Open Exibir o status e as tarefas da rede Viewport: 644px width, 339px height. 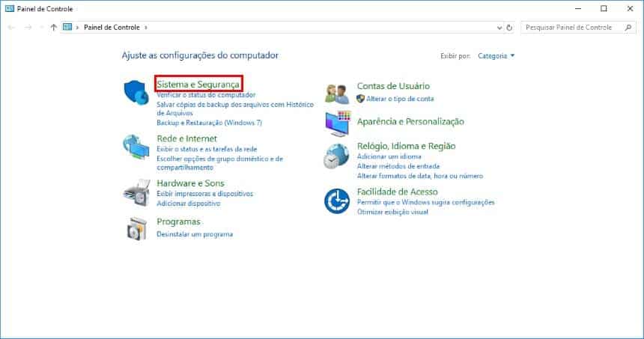[207, 149]
